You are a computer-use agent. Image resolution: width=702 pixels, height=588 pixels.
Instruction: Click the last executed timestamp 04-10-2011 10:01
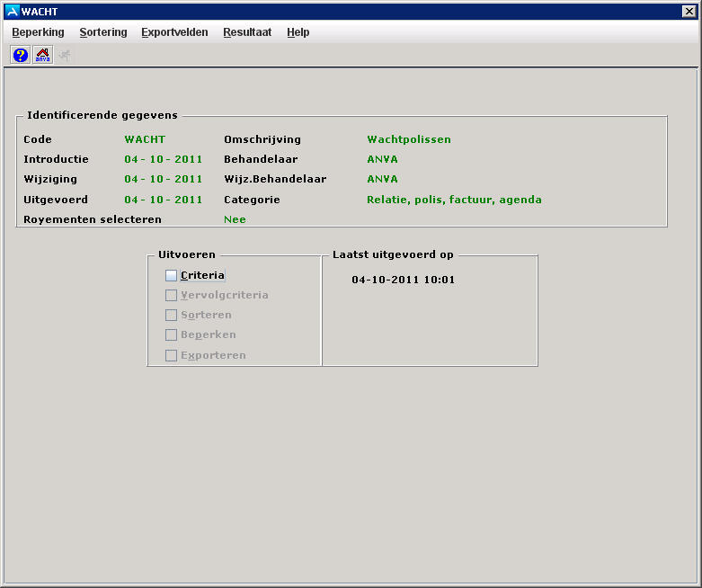tap(404, 280)
